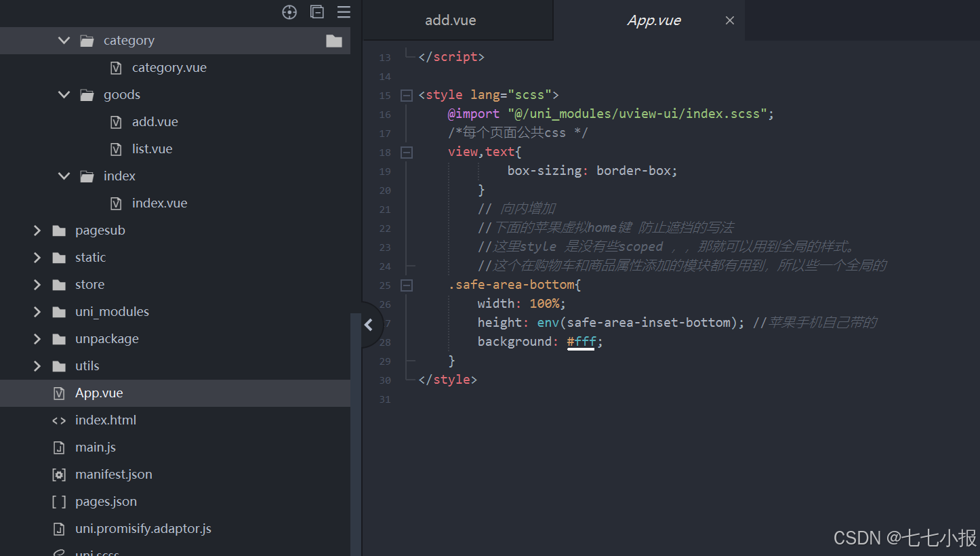980x556 pixels.
Task: Click the locate current file target icon
Action: pyautogui.click(x=289, y=12)
